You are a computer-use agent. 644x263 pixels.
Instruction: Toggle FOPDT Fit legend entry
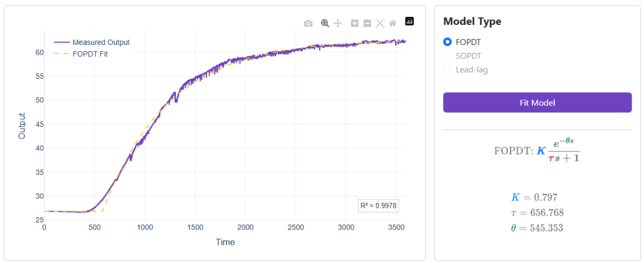[81, 54]
